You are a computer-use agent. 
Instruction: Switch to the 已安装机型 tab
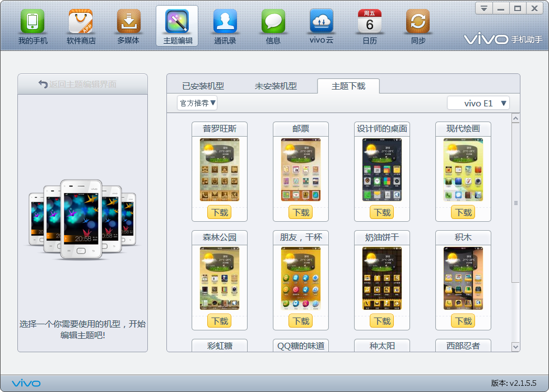click(x=203, y=86)
